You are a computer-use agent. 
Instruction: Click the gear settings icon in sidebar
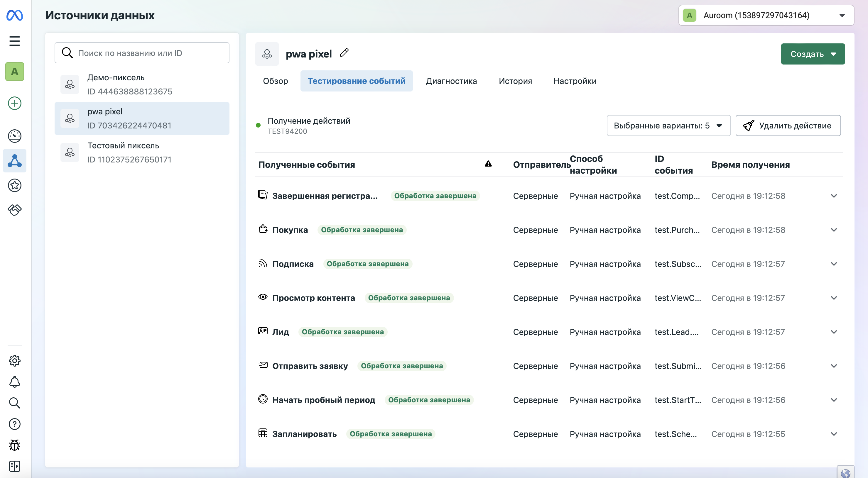(14, 360)
